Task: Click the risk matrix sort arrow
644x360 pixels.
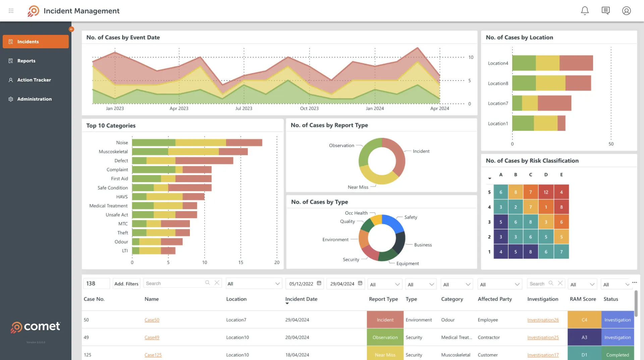Action: click(x=490, y=178)
